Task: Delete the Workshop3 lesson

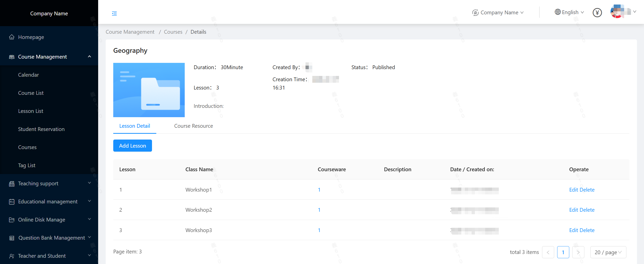Action: (587, 230)
